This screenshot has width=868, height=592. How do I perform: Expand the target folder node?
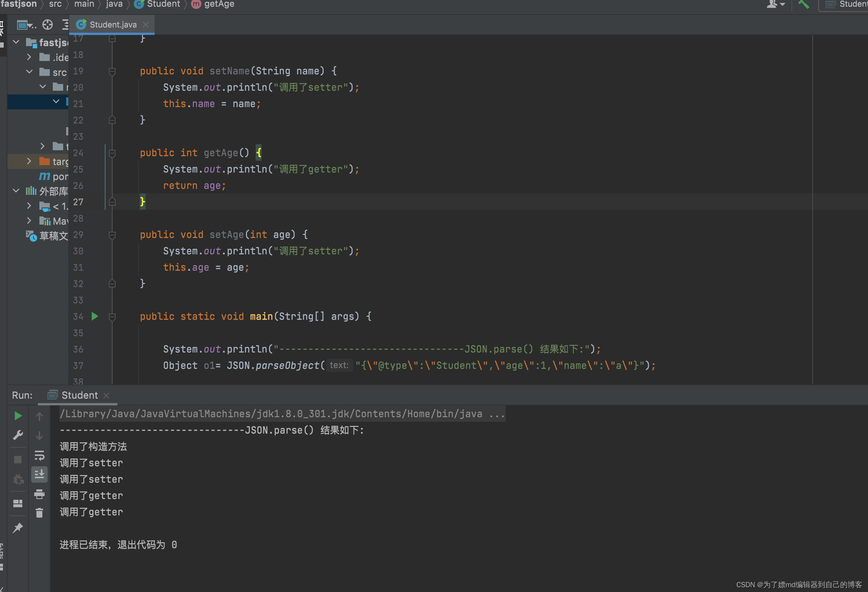click(x=29, y=161)
